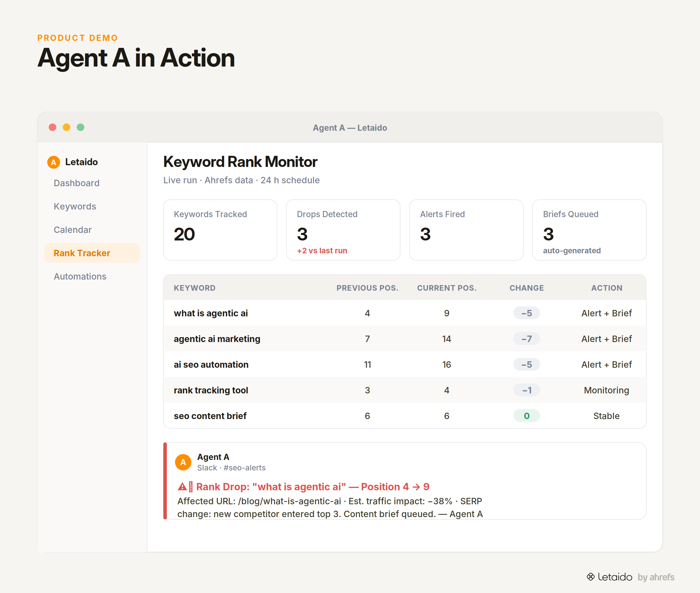This screenshot has height=593, width=700.
Task: Click Alert + Brief action for 'what is agentic ai'
Action: click(x=607, y=313)
